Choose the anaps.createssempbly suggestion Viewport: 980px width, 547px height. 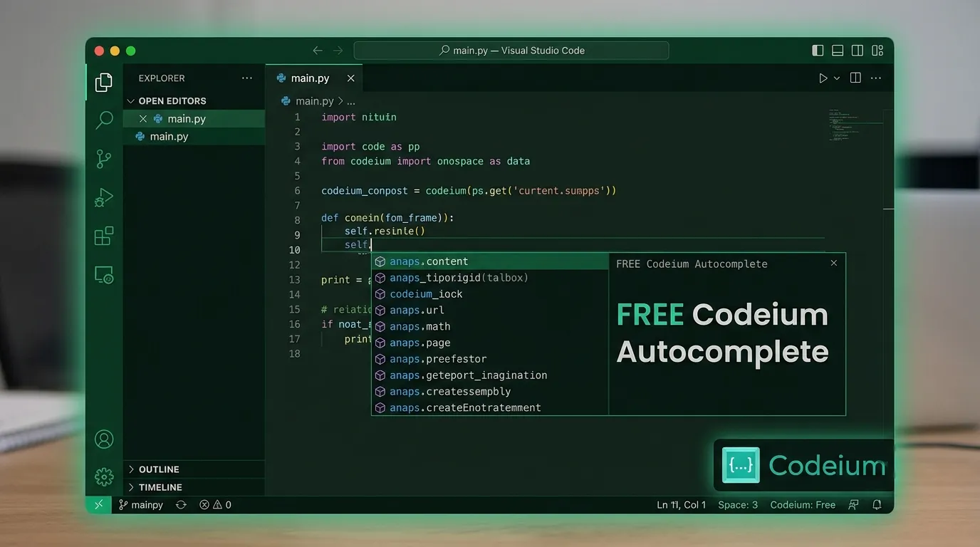coord(490,392)
